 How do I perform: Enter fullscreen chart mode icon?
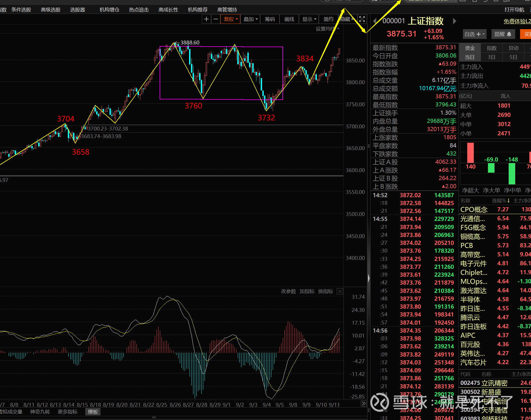pos(362,19)
